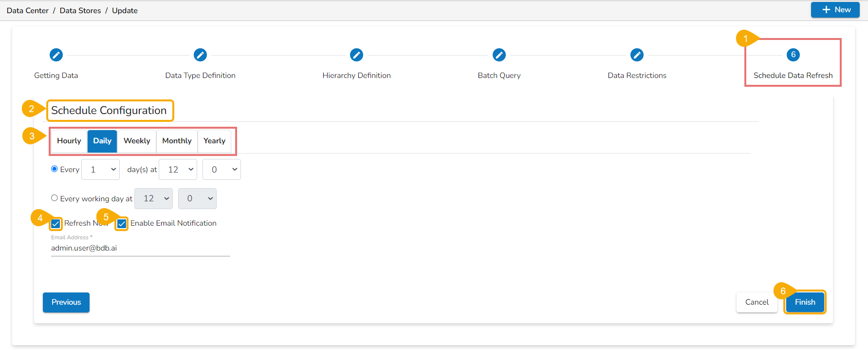Click the Update breadcrumb text
The width and height of the screenshot is (868, 350).
click(125, 11)
